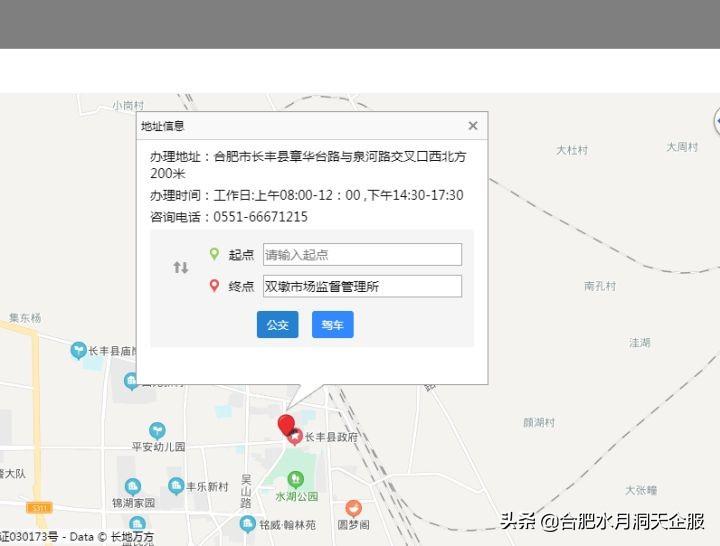Click the green 起点 start pin icon
The image size is (720, 546).
click(214, 255)
